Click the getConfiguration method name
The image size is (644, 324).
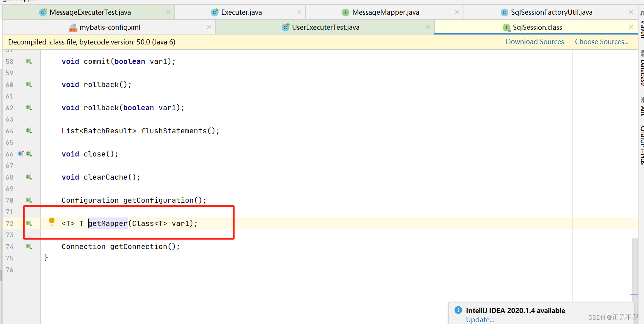coord(159,200)
